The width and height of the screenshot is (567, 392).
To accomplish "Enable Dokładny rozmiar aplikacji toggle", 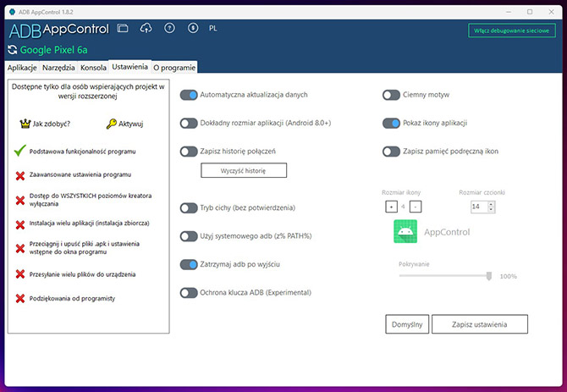I will coord(189,124).
